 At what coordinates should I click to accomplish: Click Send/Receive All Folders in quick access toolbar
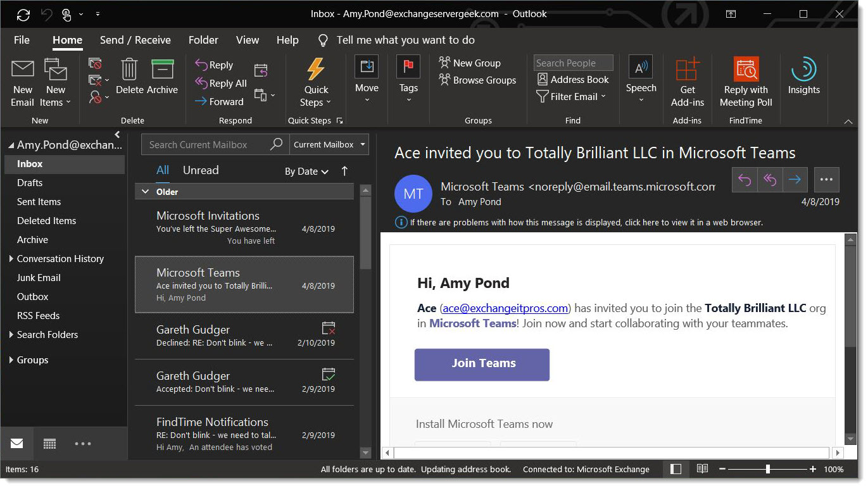tap(23, 14)
